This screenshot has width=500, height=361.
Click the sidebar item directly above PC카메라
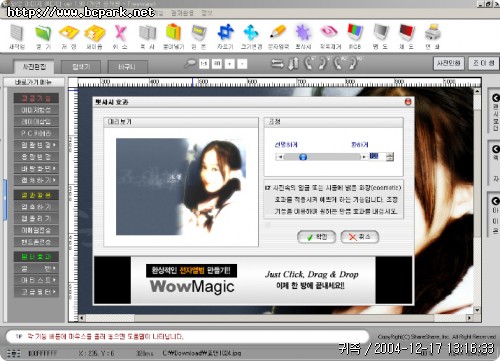click(36, 121)
